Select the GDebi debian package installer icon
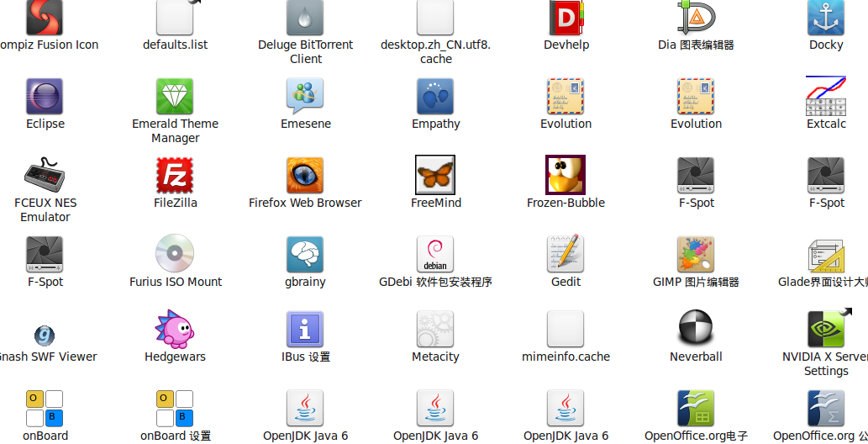This screenshot has height=444, width=868. (x=435, y=255)
